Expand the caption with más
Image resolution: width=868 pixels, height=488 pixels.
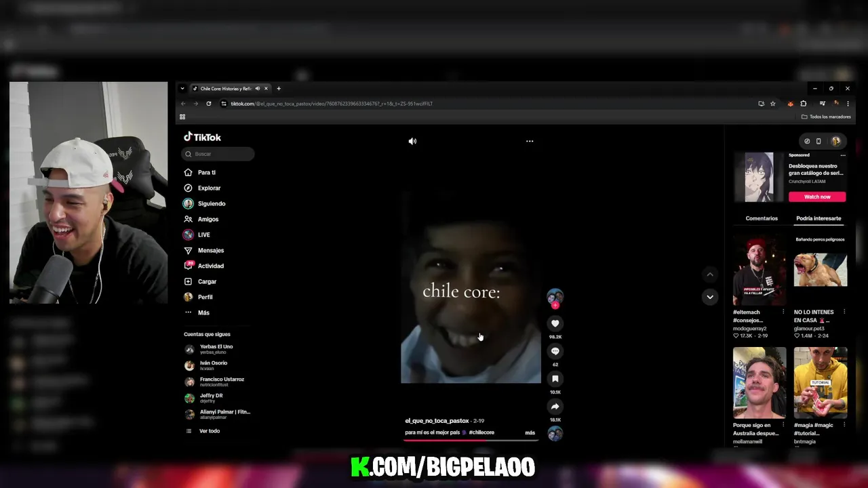pos(530,432)
